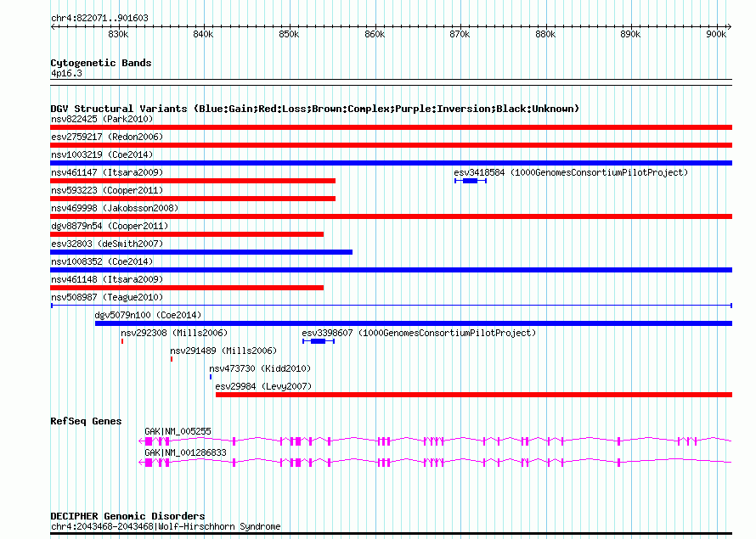
Task: Select the nsv291489 (Mills2006) label
Action: point(223,351)
